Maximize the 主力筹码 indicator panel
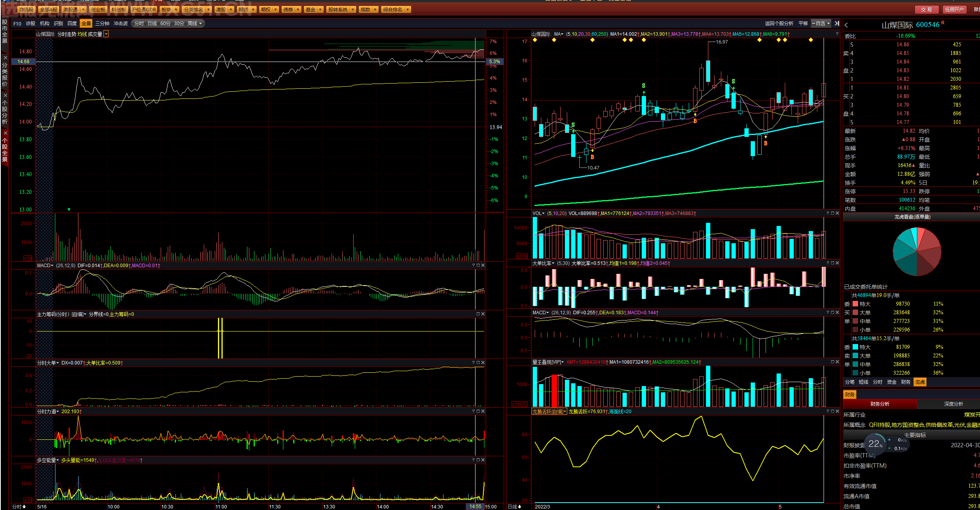 (478, 314)
